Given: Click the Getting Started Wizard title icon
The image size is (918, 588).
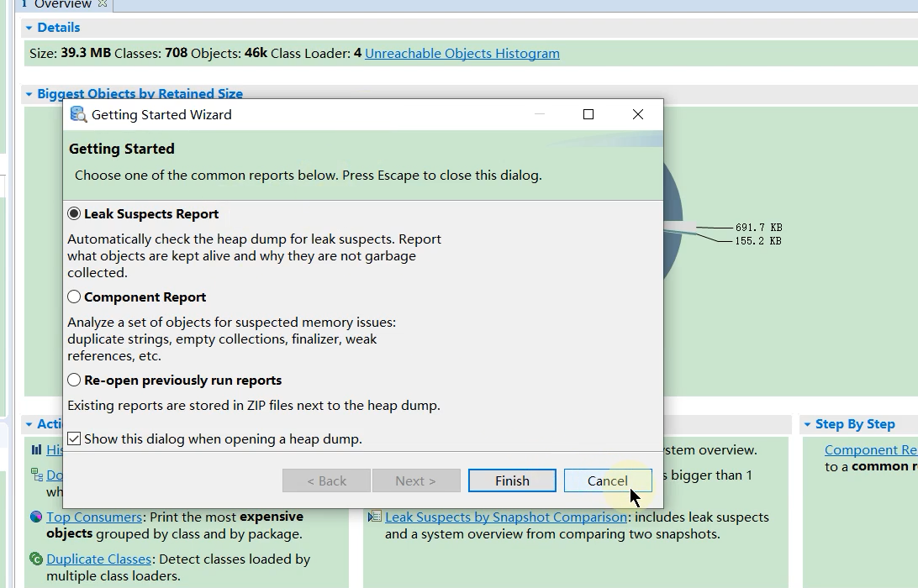Looking at the screenshot, I should (x=78, y=114).
